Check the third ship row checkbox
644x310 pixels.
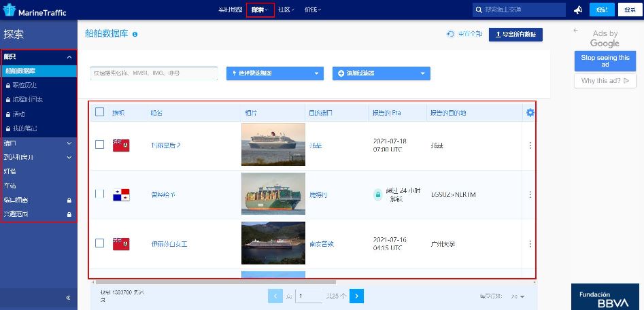pyautogui.click(x=100, y=243)
